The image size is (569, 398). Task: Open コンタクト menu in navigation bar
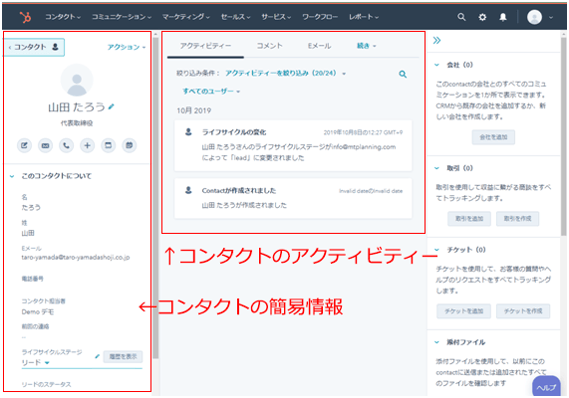pos(63,17)
